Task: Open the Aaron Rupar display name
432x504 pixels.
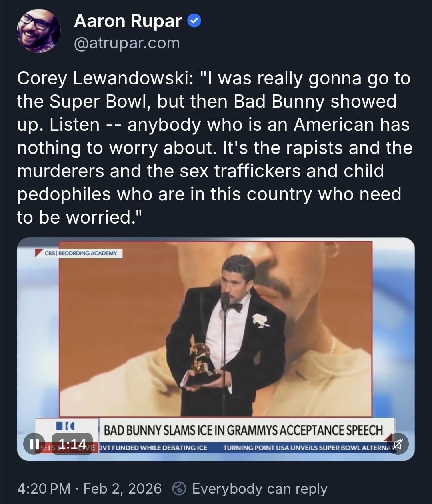Action: coord(128,21)
